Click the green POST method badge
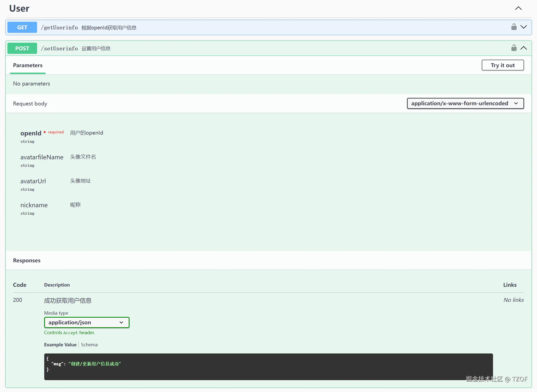This screenshot has height=392, width=537. [x=22, y=48]
